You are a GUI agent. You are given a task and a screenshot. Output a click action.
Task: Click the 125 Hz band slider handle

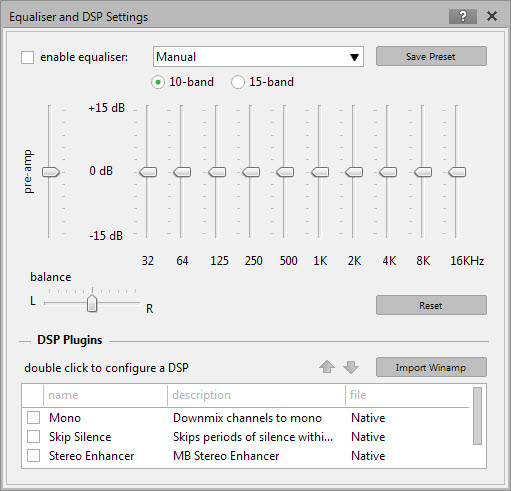coord(217,172)
